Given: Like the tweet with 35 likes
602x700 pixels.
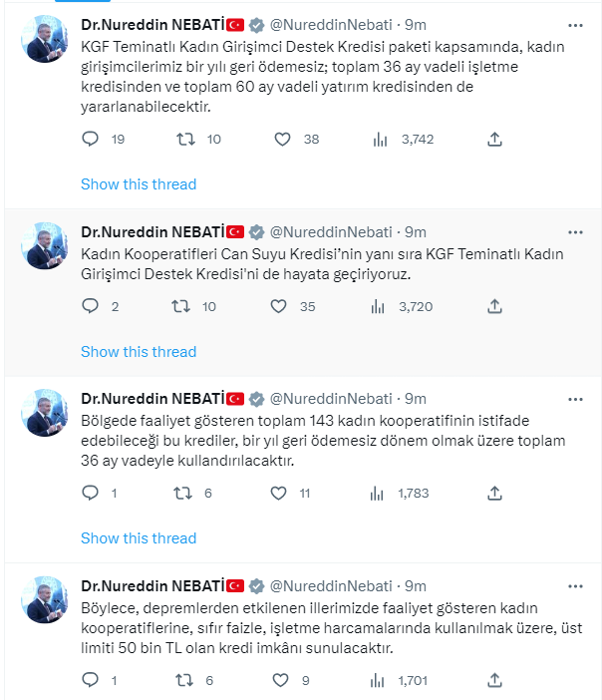Looking at the screenshot, I should [x=282, y=307].
